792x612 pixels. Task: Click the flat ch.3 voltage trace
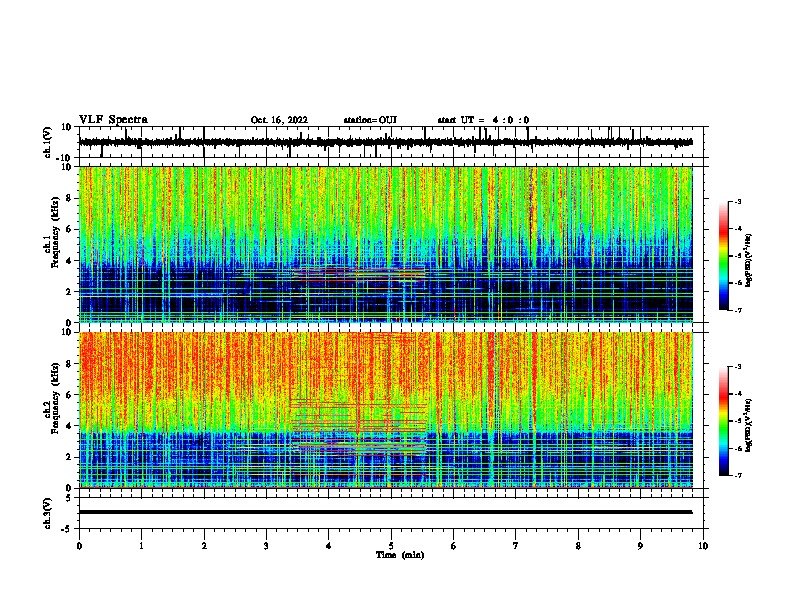point(386,512)
